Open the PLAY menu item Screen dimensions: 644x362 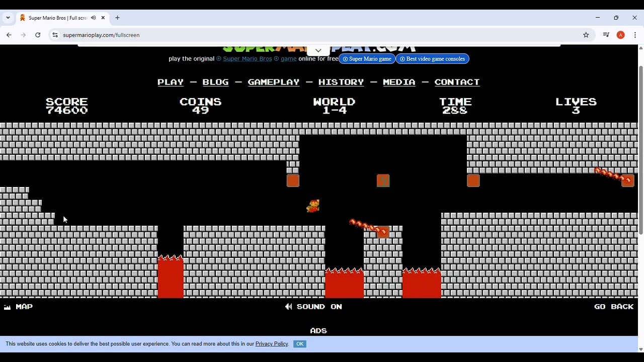tap(171, 82)
